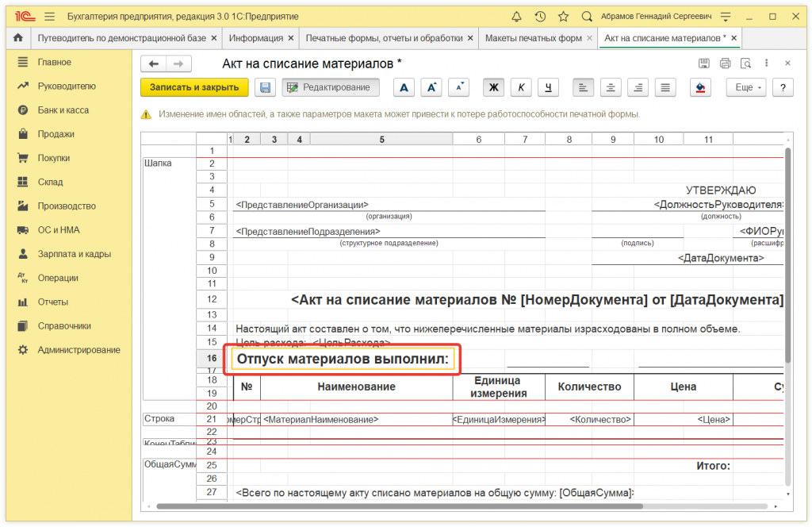Switch to Макеты печатных форм tab

pos(532,38)
